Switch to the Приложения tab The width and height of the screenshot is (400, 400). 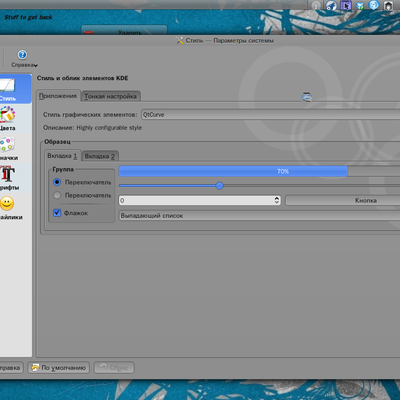click(58, 96)
